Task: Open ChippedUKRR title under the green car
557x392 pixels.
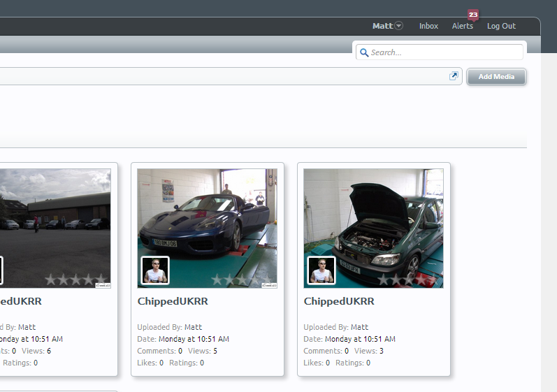Action: tap(339, 301)
